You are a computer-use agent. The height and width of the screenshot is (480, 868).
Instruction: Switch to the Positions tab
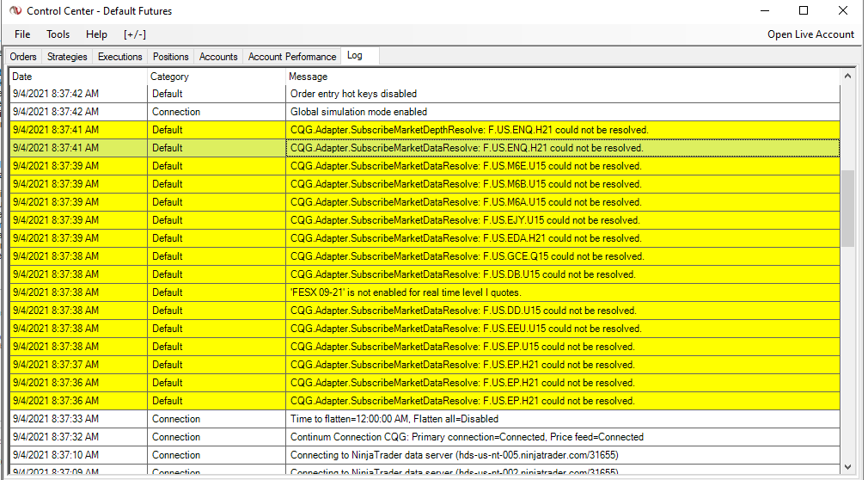pyautogui.click(x=170, y=57)
